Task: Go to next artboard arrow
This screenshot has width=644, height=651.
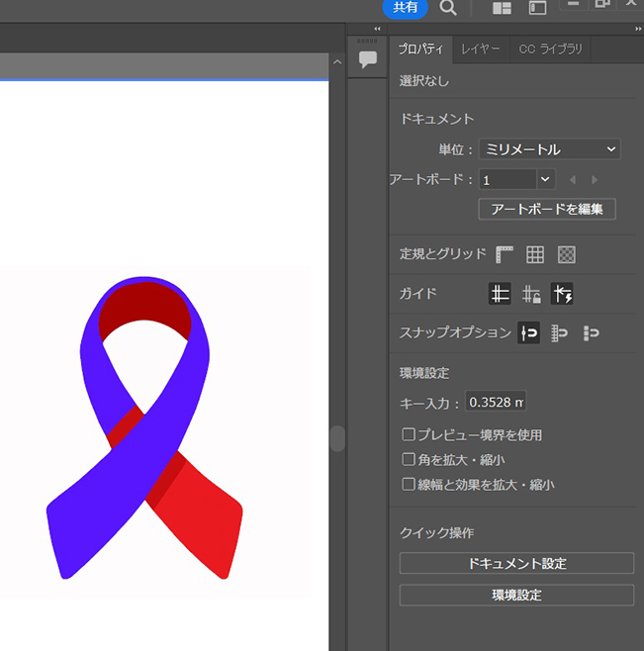Action: pos(595,180)
